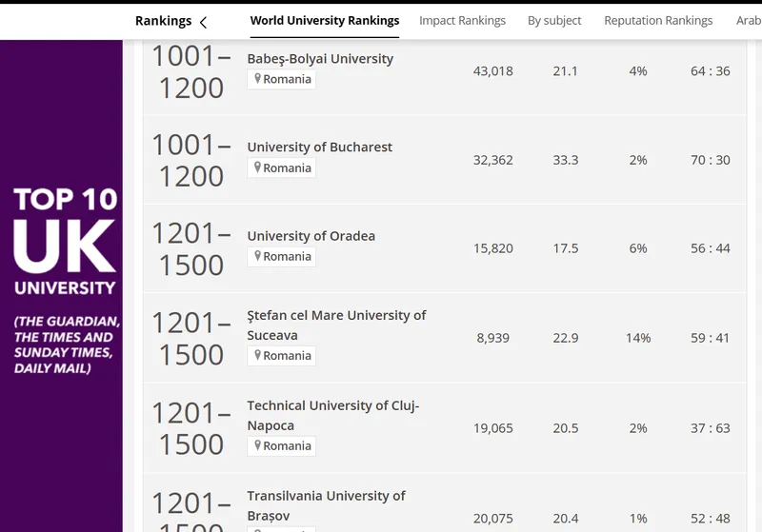Click the location pin under University of Bucharest
Viewport: 762px width, 532px height.
[256, 167]
